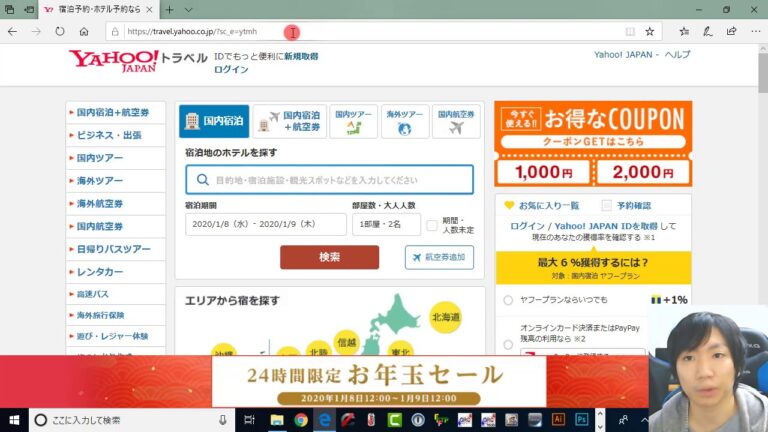Open 海外航空券 in sidebar
Image resolution: width=768 pixels, height=432 pixels.
coord(116,204)
